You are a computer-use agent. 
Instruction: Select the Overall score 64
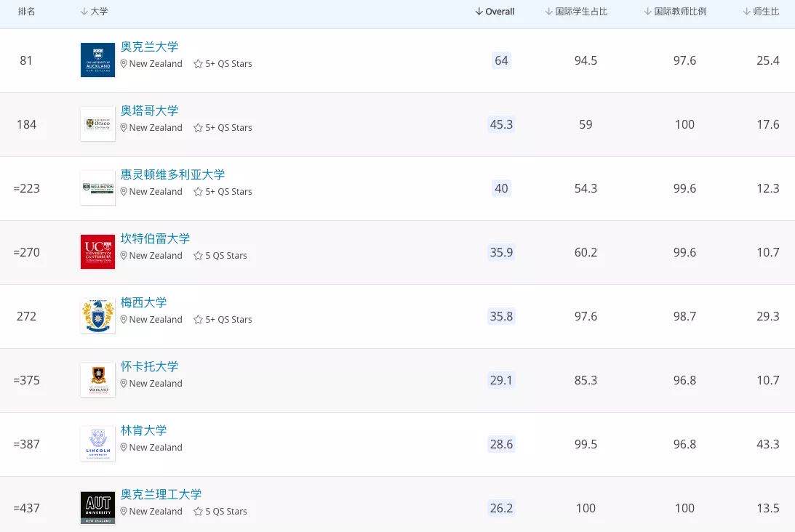click(x=501, y=60)
